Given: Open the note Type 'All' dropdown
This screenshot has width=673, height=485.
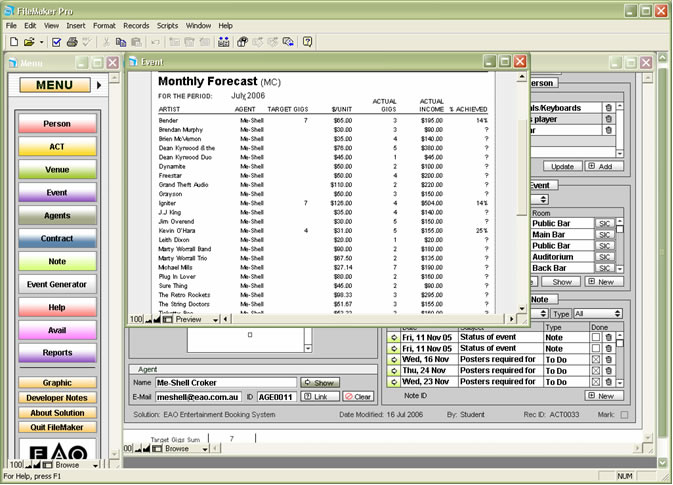Looking at the screenshot, I should pos(598,314).
